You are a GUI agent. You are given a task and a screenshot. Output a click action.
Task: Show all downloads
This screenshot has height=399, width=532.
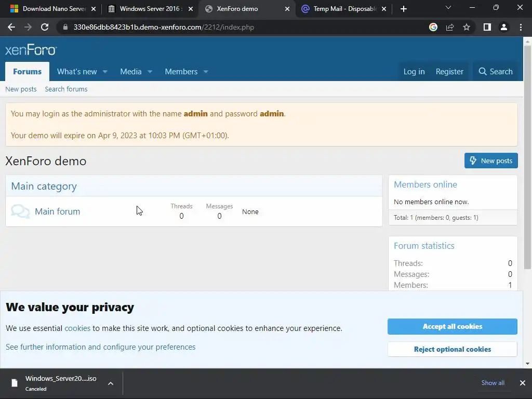tap(493, 383)
